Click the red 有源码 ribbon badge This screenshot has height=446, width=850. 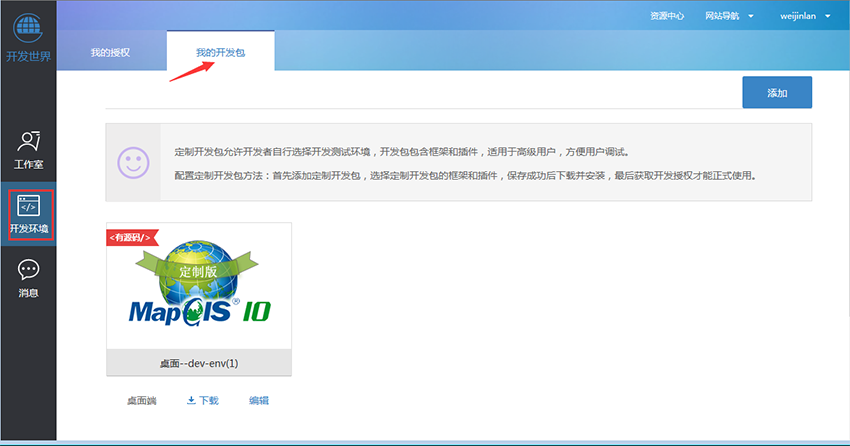click(x=128, y=236)
